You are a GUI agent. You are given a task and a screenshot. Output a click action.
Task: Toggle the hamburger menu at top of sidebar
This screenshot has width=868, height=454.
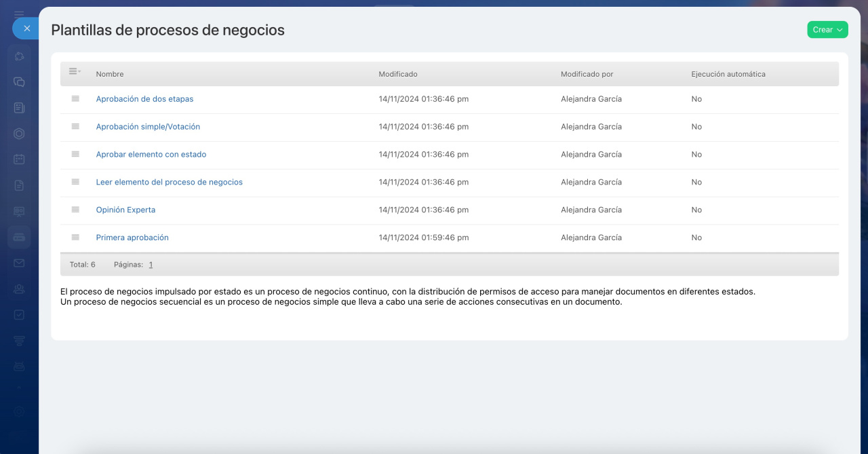tap(19, 14)
